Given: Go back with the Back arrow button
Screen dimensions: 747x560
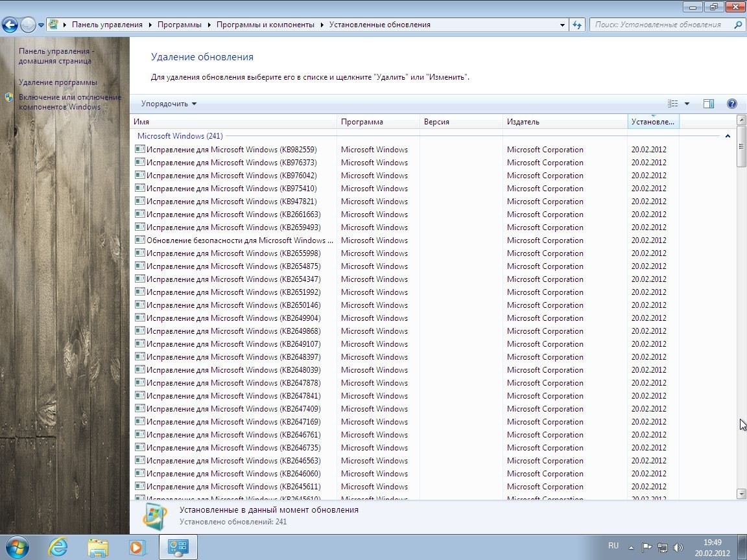Looking at the screenshot, I should (10, 25).
